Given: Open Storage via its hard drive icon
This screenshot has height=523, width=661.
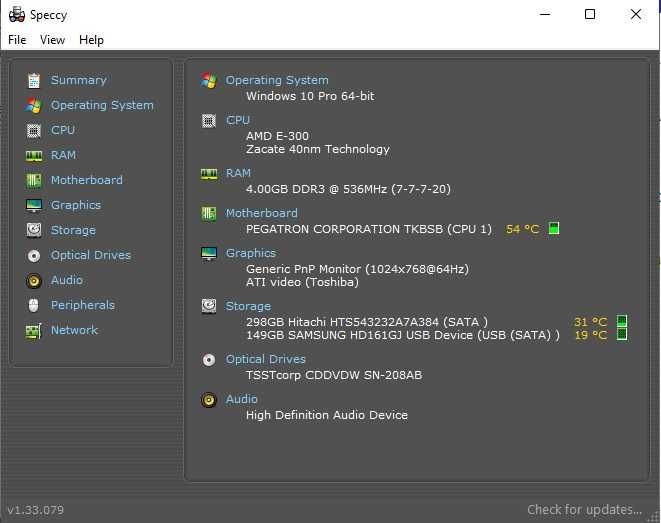Looking at the screenshot, I should 34,230.
